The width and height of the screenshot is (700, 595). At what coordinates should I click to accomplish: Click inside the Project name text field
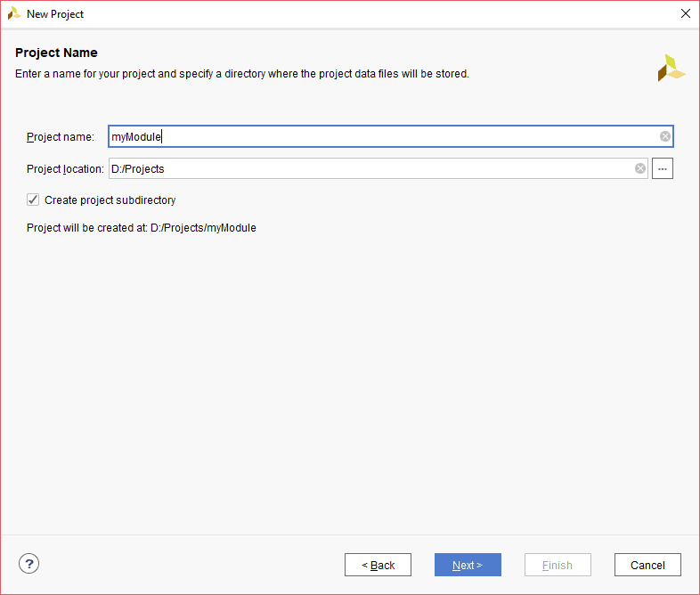(383, 136)
